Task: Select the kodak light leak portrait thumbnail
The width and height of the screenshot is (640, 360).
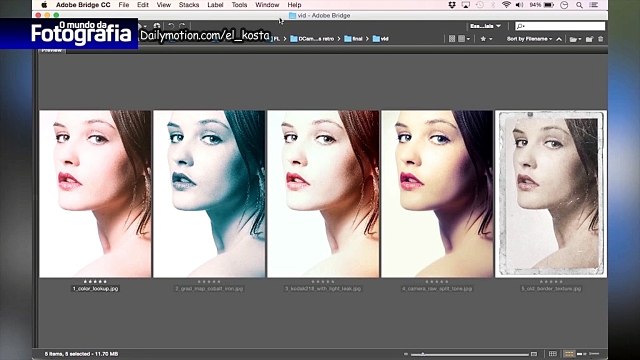Action: pos(323,194)
